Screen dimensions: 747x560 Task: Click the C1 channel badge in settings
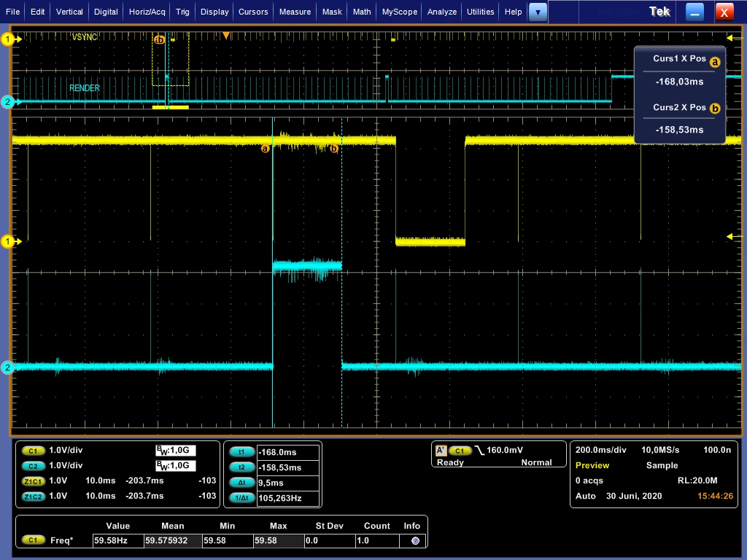click(x=33, y=451)
